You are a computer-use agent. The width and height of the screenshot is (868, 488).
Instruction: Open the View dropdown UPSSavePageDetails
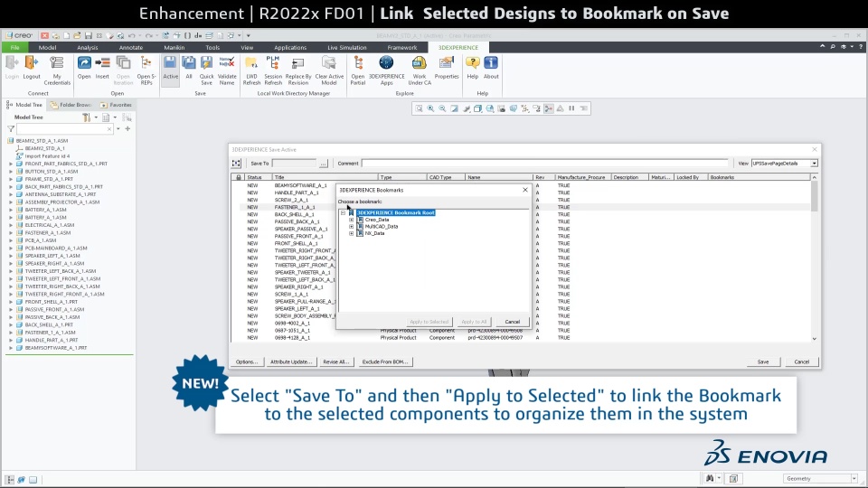[815, 164]
